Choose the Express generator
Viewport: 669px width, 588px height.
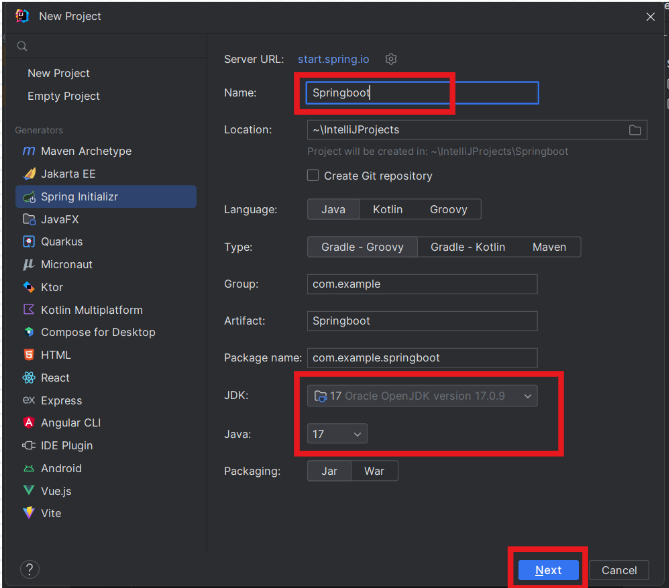(106, 400)
